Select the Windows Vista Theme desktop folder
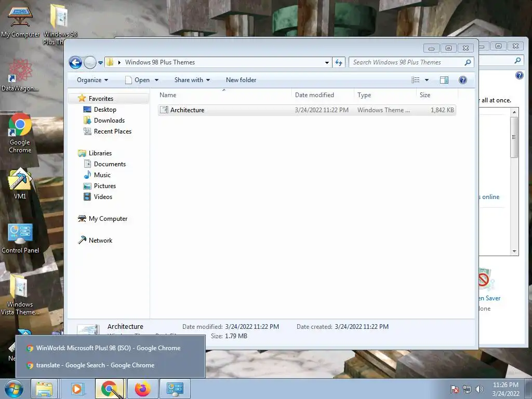The image size is (532, 399). click(x=20, y=295)
